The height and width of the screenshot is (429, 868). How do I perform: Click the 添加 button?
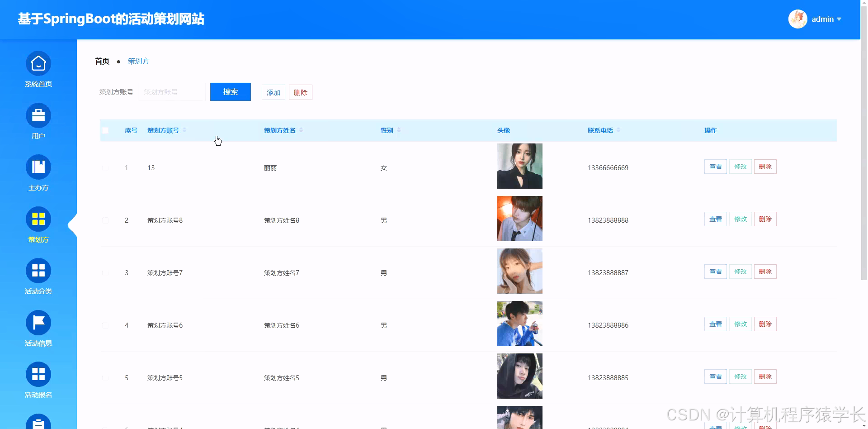274,92
